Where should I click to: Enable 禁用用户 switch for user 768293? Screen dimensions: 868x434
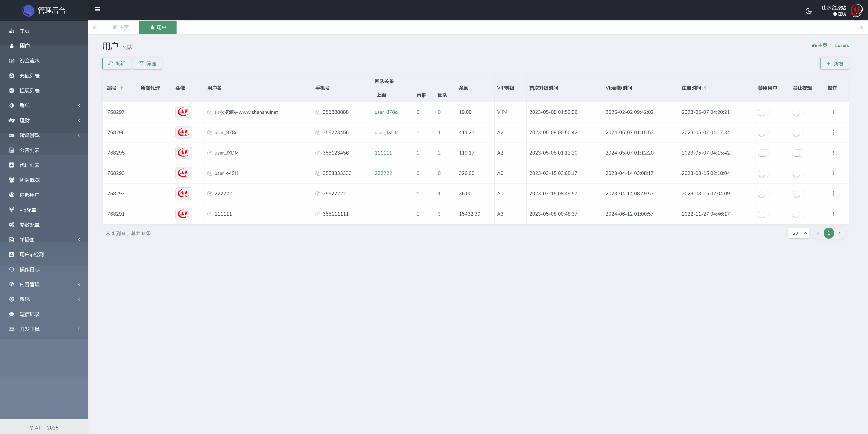(x=763, y=173)
